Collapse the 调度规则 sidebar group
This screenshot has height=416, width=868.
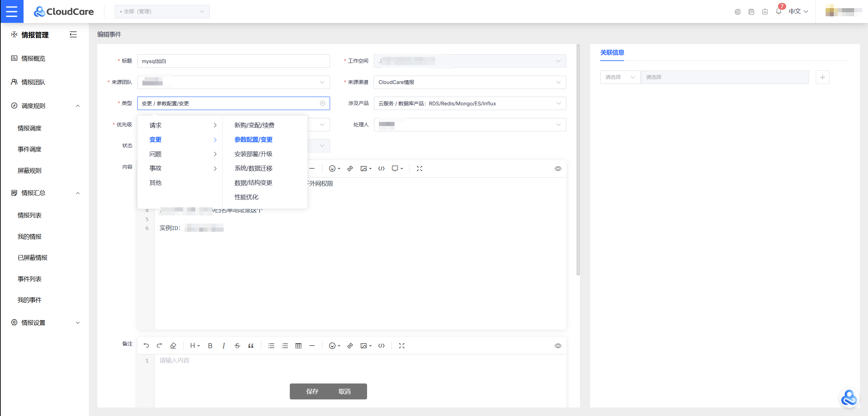tap(78, 106)
